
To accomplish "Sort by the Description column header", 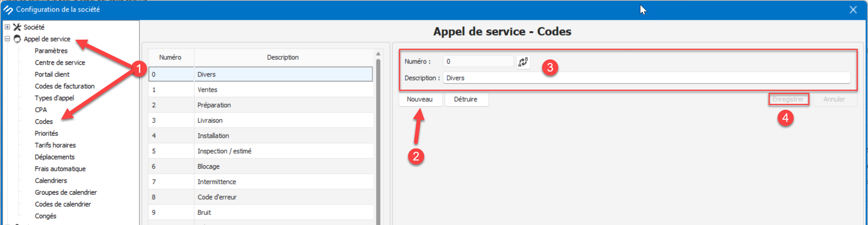I will tap(283, 57).
